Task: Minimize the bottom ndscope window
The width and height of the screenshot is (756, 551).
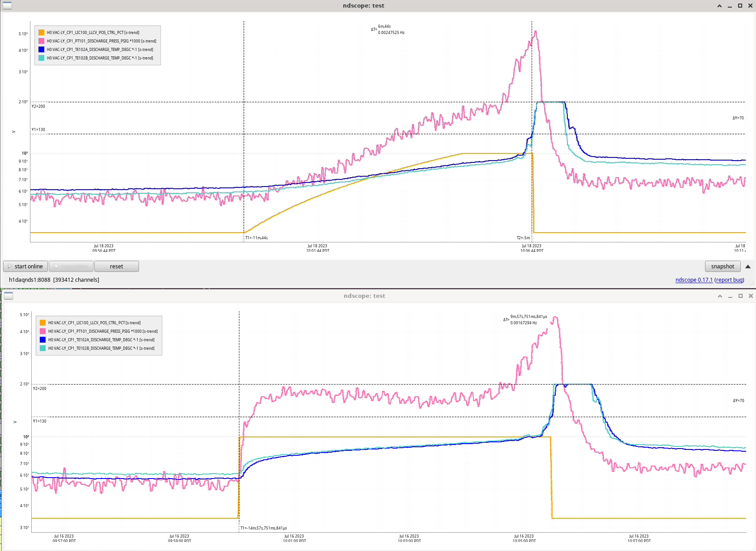Action: click(x=730, y=296)
